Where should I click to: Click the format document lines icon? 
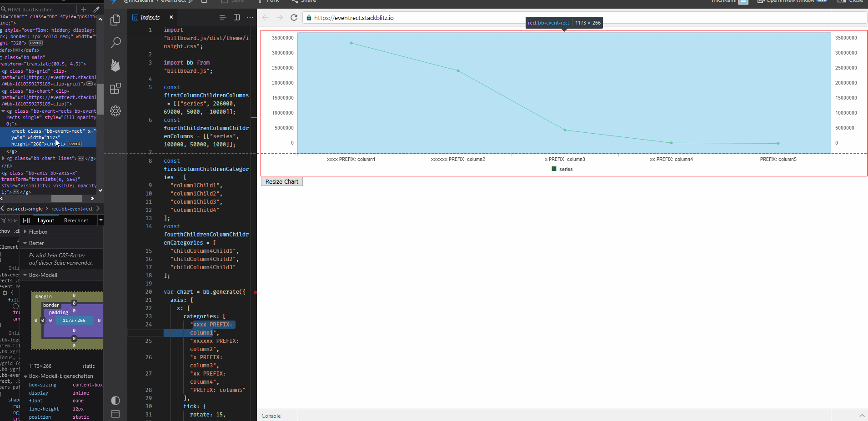click(222, 17)
